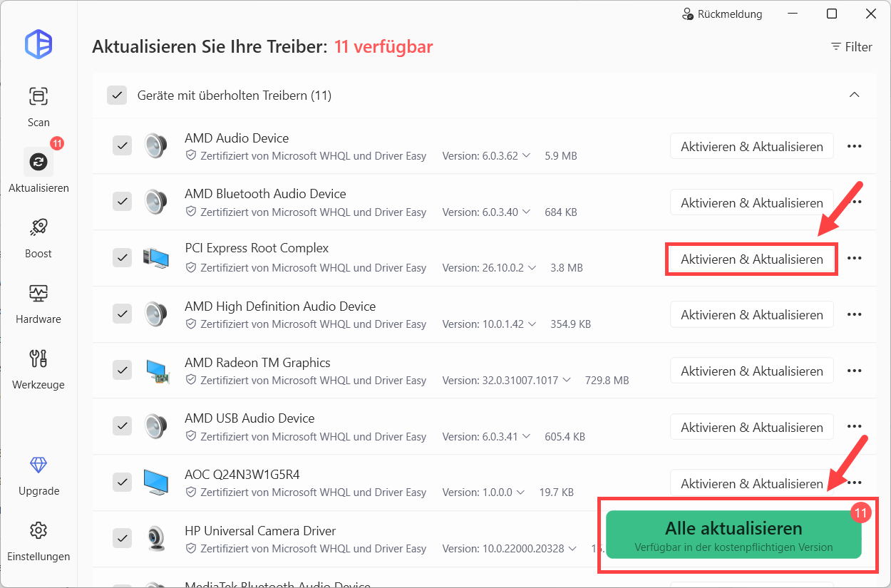
Task: Click the AMD USB Audio Device speaker icon
Action: coord(155,427)
